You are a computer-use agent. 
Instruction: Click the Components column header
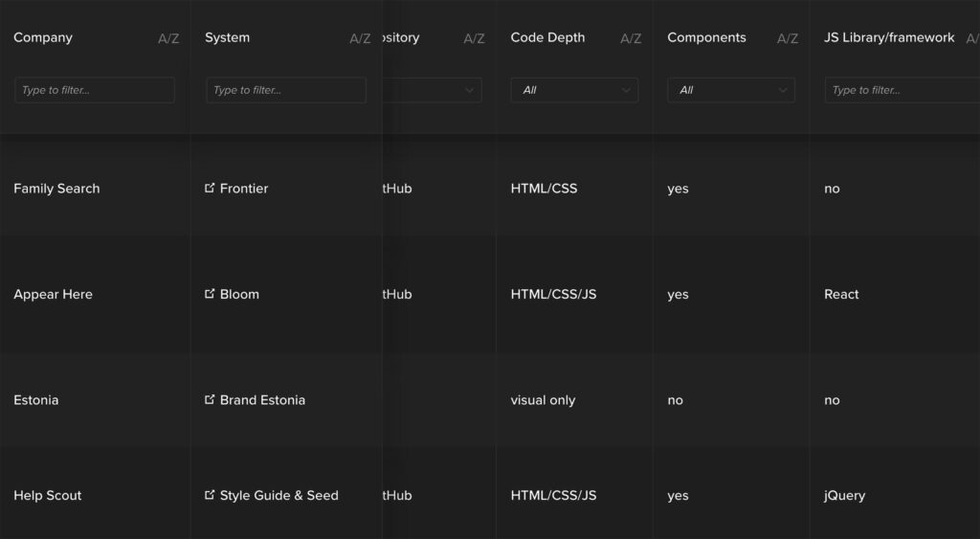(x=707, y=37)
